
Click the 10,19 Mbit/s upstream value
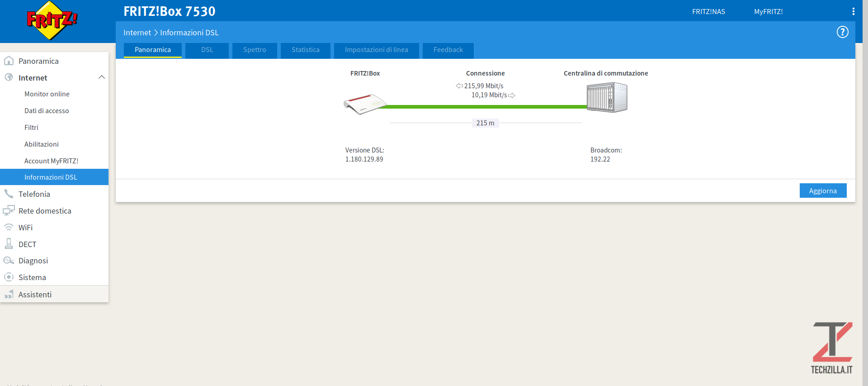point(489,95)
